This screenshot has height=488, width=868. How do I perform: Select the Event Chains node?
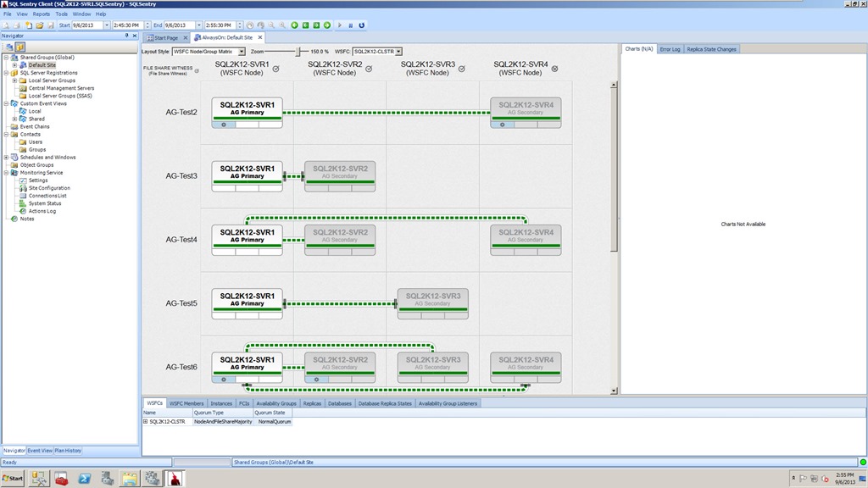[35, 127]
